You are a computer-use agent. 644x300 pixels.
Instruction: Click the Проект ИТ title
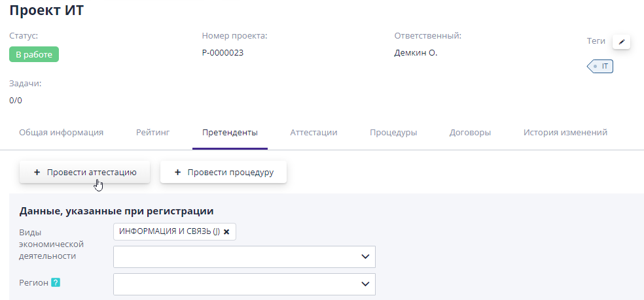click(46, 10)
